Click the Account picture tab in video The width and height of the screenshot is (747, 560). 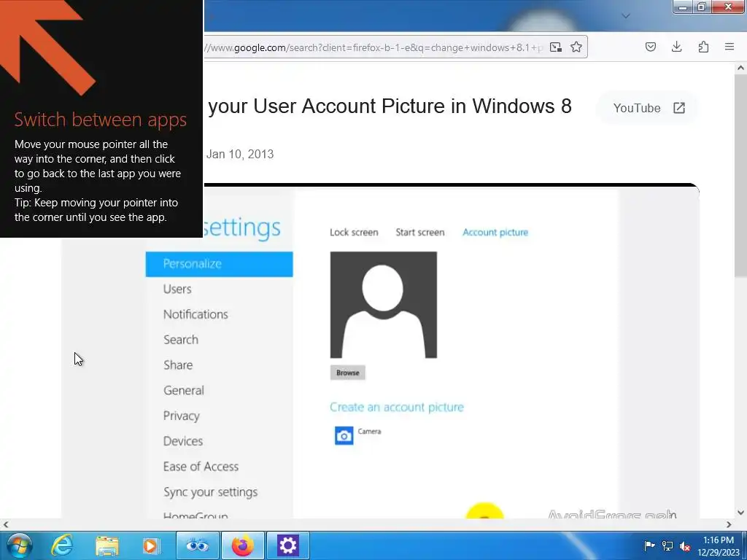coord(495,233)
